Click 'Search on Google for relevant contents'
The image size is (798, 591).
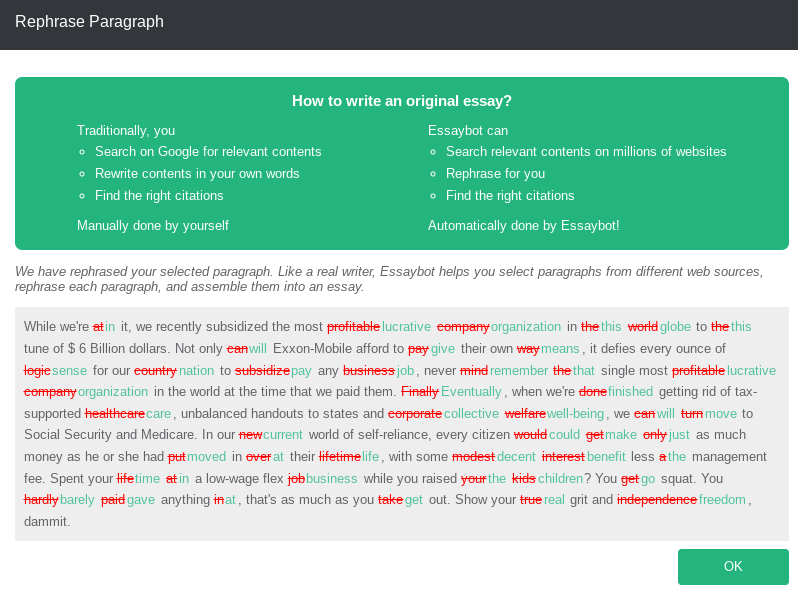tap(208, 152)
